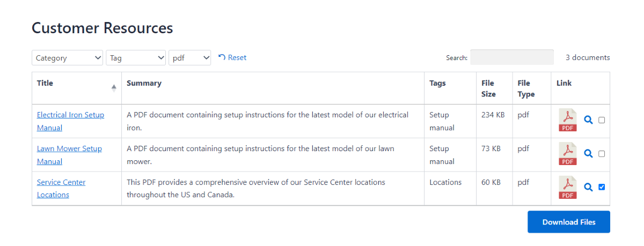Click the Lawn Mower summary text
Viewport: 644px width, 246px height.
tap(260, 155)
